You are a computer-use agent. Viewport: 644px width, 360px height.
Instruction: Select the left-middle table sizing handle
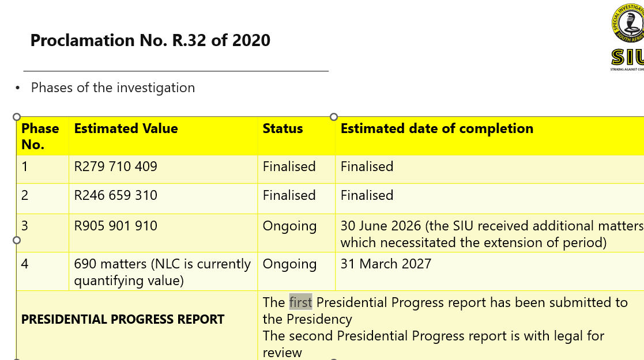tap(17, 240)
